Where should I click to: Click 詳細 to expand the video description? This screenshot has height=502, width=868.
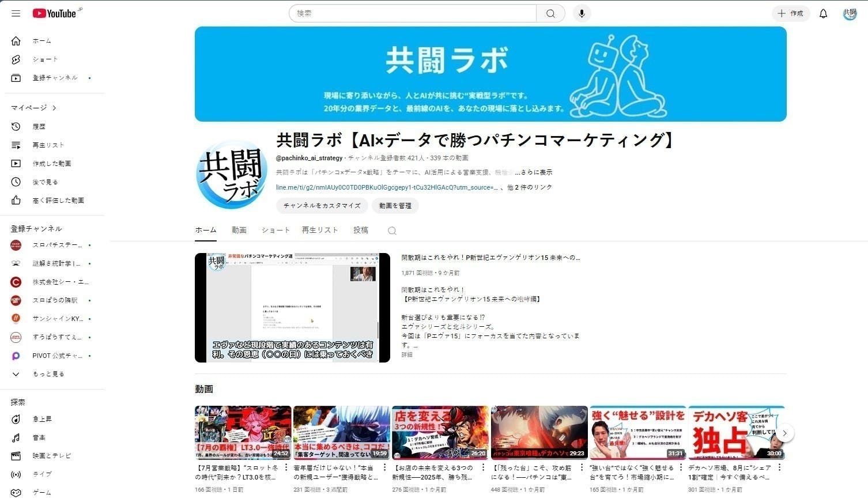pos(407,354)
